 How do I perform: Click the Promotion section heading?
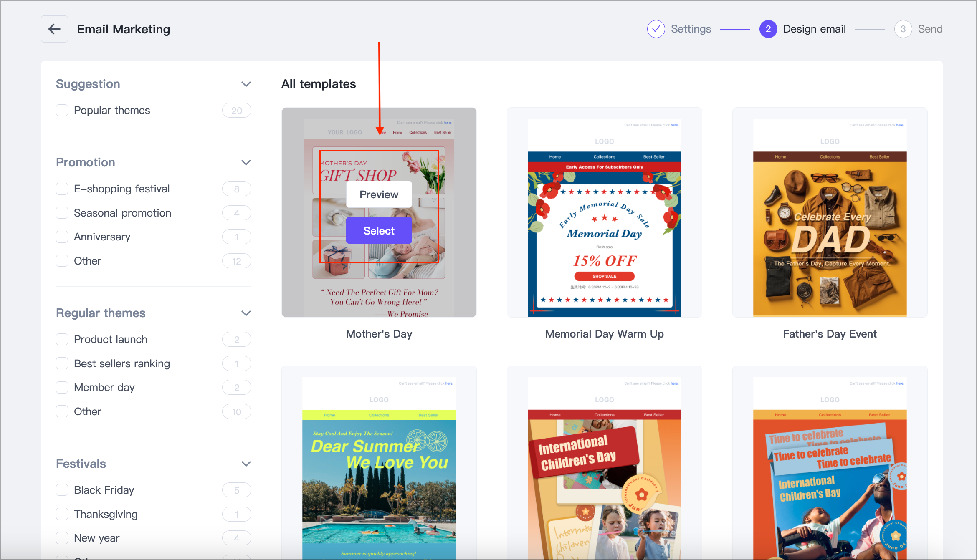point(86,162)
